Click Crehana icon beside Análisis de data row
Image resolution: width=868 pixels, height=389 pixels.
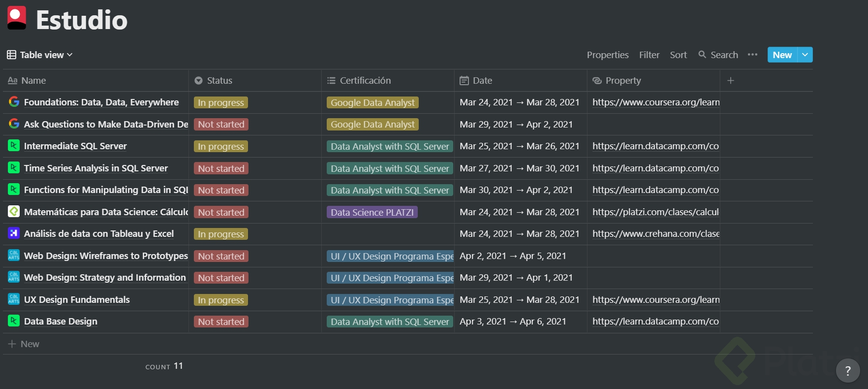(14, 233)
